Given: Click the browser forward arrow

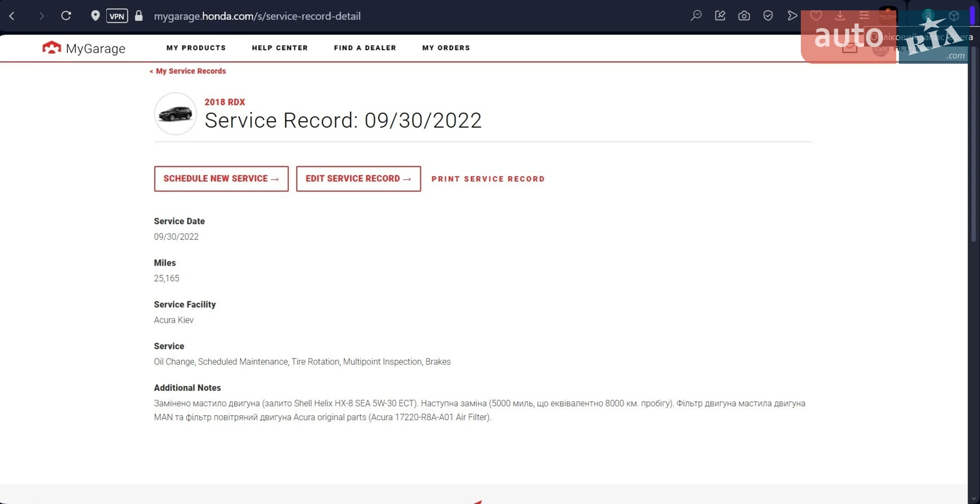Looking at the screenshot, I should coord(41,16).
